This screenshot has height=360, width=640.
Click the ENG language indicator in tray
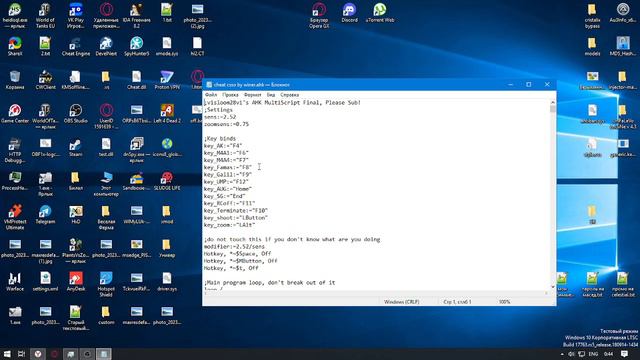click(593, 354)
